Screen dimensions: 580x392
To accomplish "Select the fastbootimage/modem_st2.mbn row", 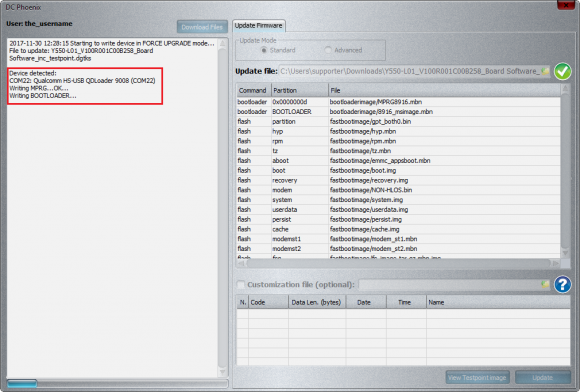I will tap(399, 249).
